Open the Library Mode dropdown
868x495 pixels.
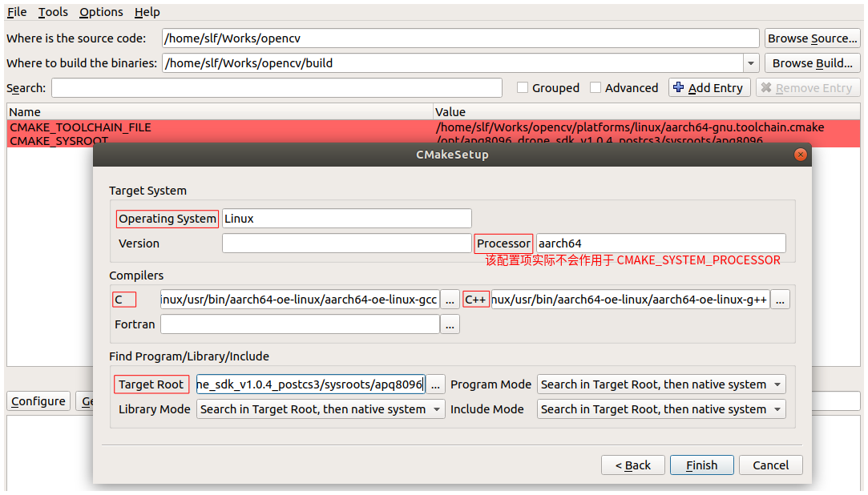320,408
